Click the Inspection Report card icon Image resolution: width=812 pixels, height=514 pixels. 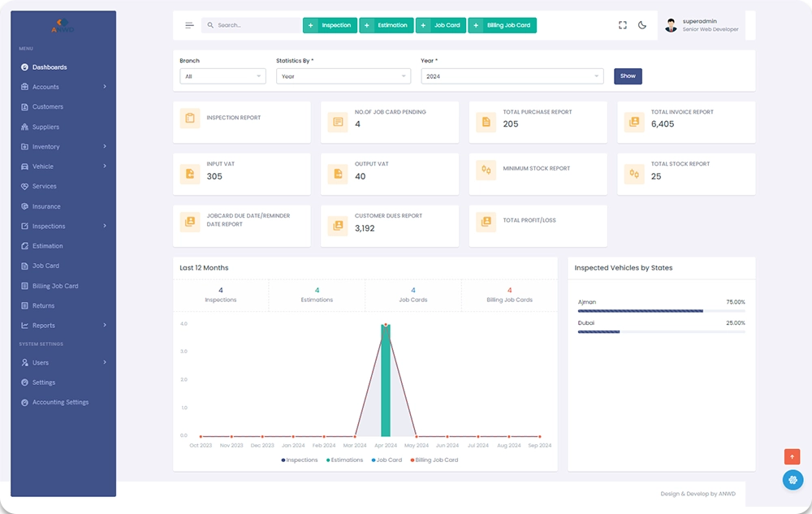tap(190, 119)
